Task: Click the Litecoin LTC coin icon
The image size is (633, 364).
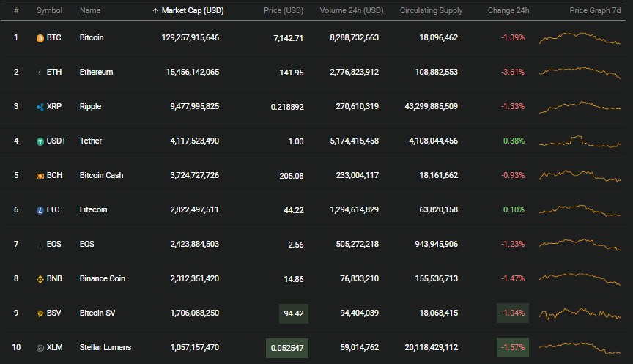Action: click(x=40, y=210)
